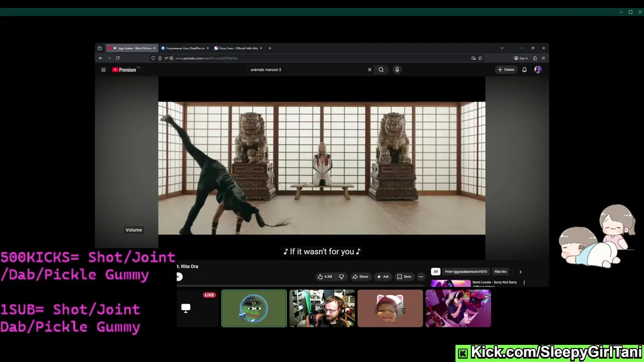Click the YouTube URL address bar
The image size is (644, 362).
point(317,58)
